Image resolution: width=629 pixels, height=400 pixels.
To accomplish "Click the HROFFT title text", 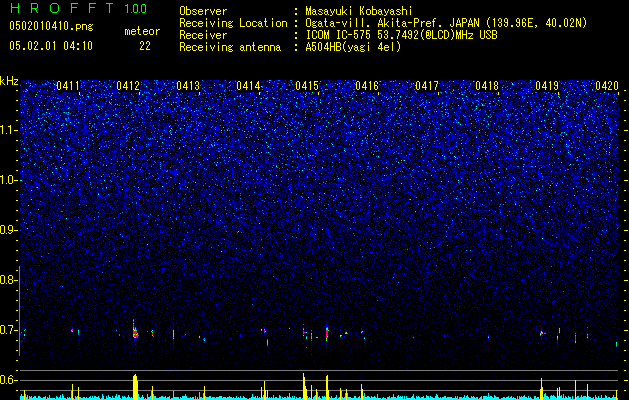I will 62,8.
